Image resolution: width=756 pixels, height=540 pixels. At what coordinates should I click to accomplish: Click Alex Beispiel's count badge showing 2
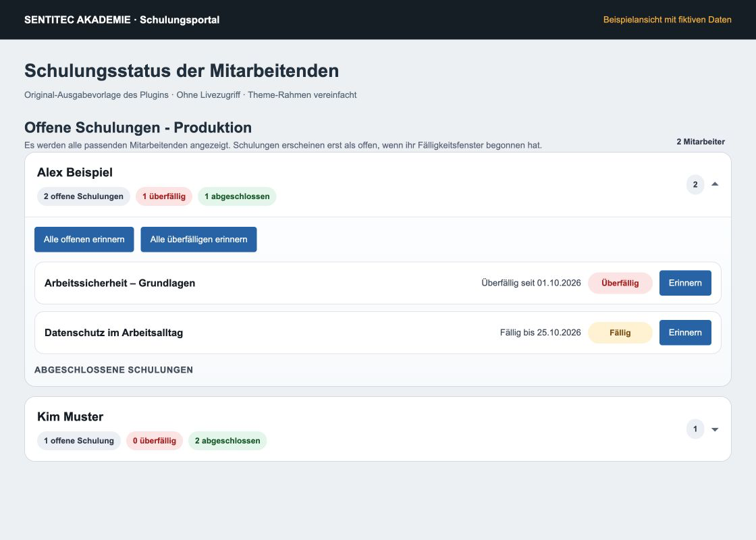click(x=695, y=185)
